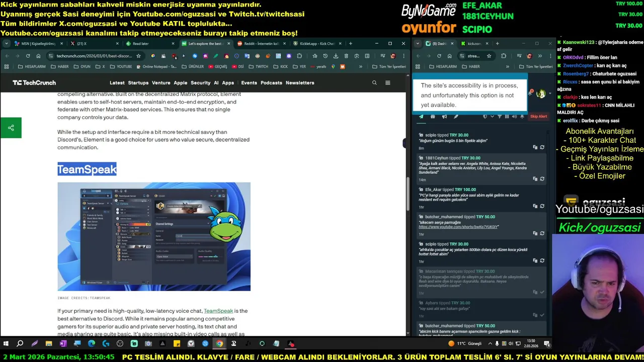Open the TechCrunch hamburger menu
This screenshot has width=644, height=362.
coord(387,82)
